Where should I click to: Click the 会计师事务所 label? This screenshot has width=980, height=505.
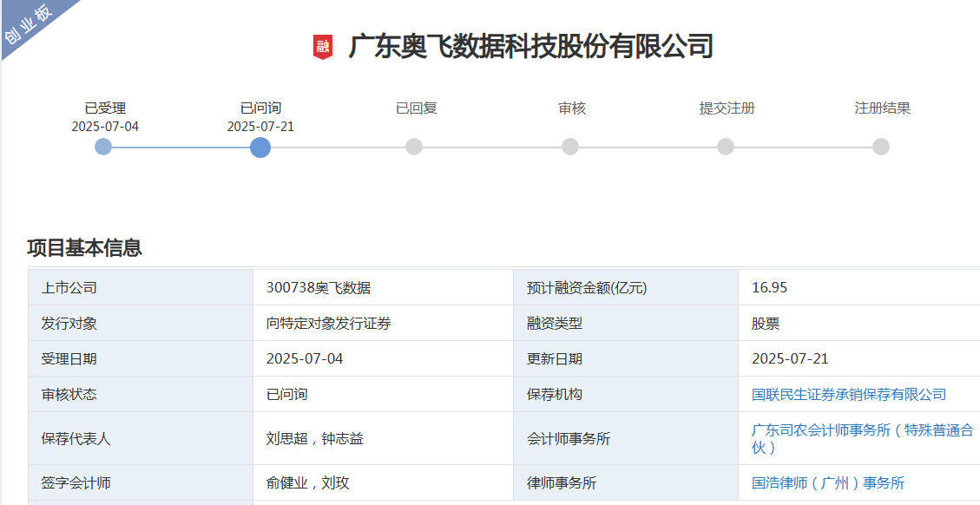point(569,439)
